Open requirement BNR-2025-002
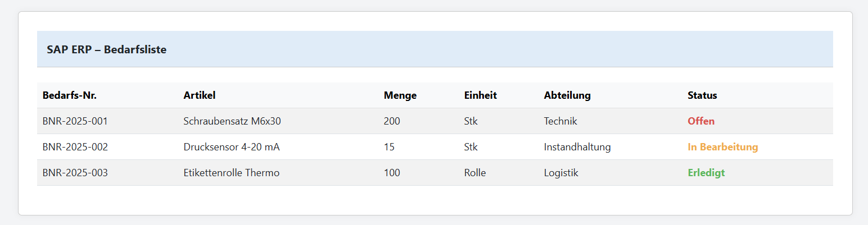The width and height of the screenshot is (868, 225). point(75,147)
